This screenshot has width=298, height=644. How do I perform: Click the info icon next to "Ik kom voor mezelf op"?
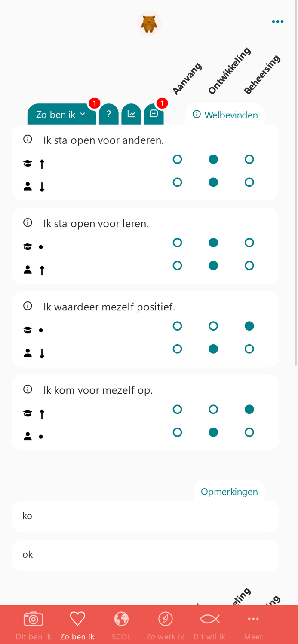pyautogui.click(x=28, y=389)
